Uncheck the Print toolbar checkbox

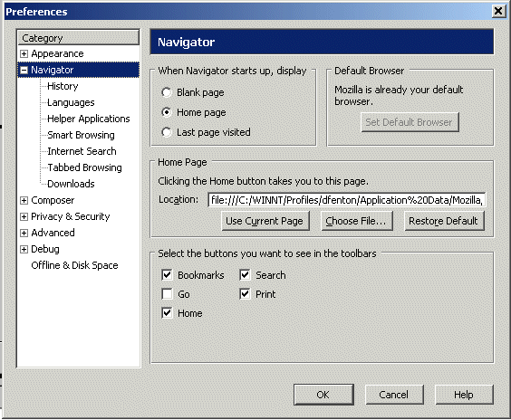point(245,294)
